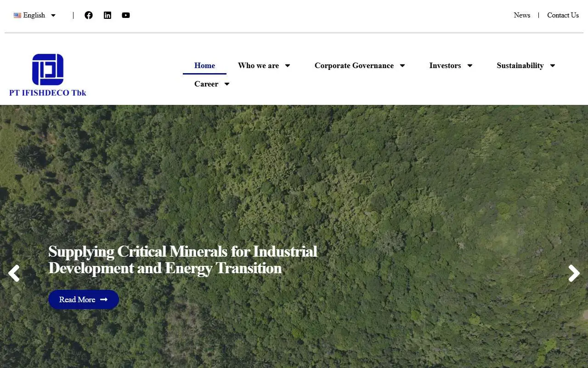Open the YouTube social icon
The width and height of the screenshot is (588, 368).
(126, 15)
